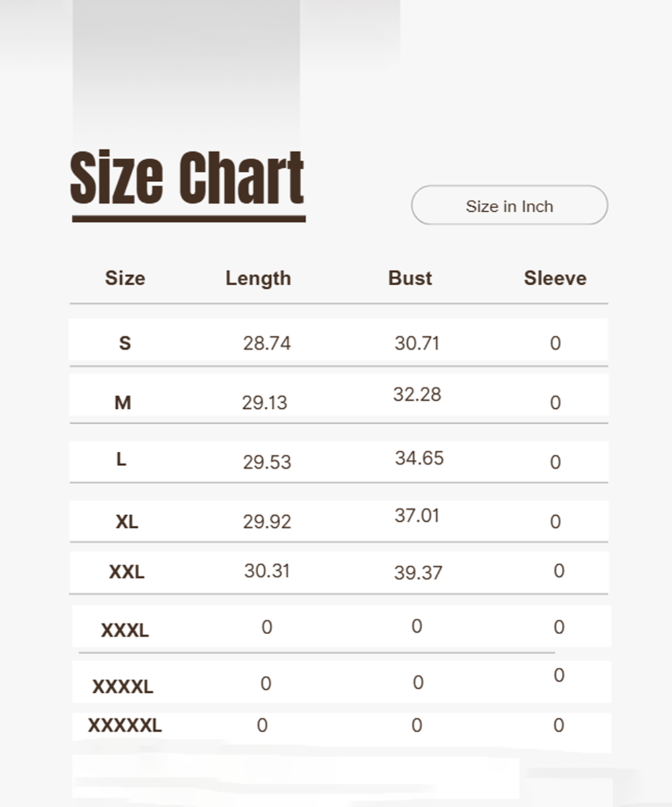This screenshot has height=807, width=672.
Task: Select the Size column header
Action: pos(125,278)
